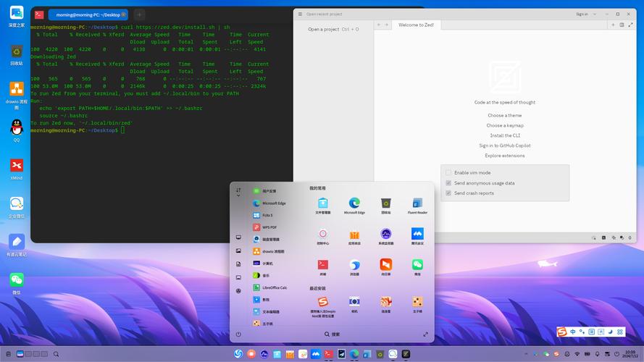Click Install the CLI link
The image size is (644, 362).
[x=505, y=135]
